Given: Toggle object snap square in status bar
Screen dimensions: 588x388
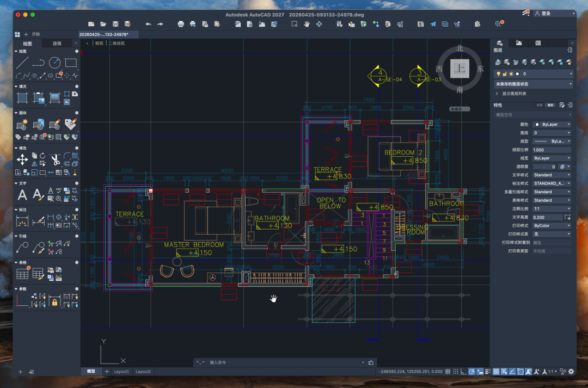Looking at the screenshot, I should (x=520, y=372).
